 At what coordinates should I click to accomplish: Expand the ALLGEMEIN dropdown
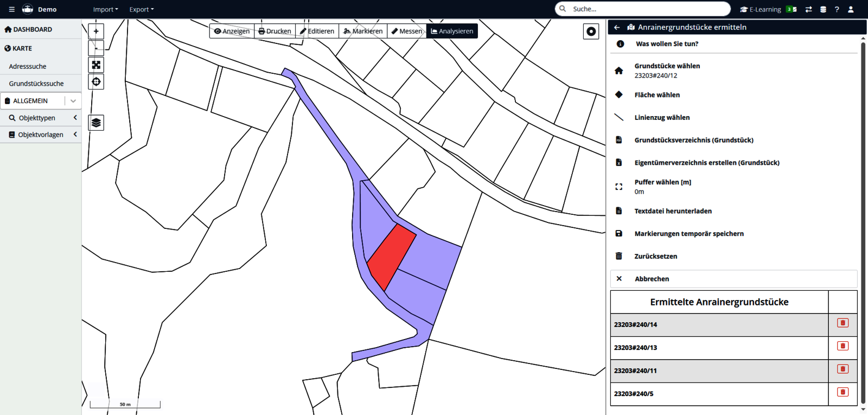point(73,101)
